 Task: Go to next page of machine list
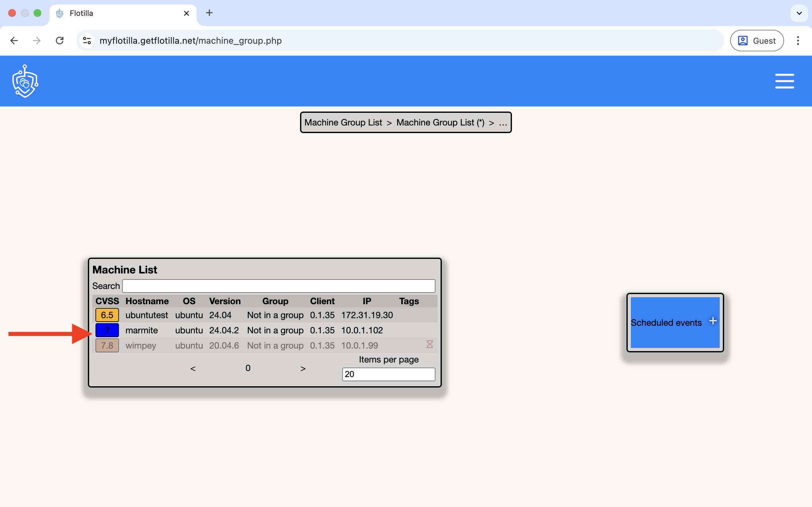(x=303, y=369)
